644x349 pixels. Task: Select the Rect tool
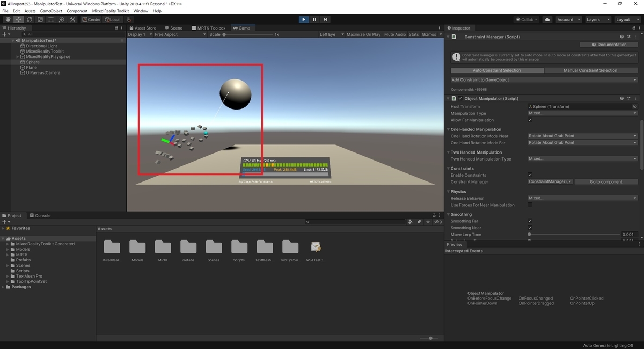point(51,20)
